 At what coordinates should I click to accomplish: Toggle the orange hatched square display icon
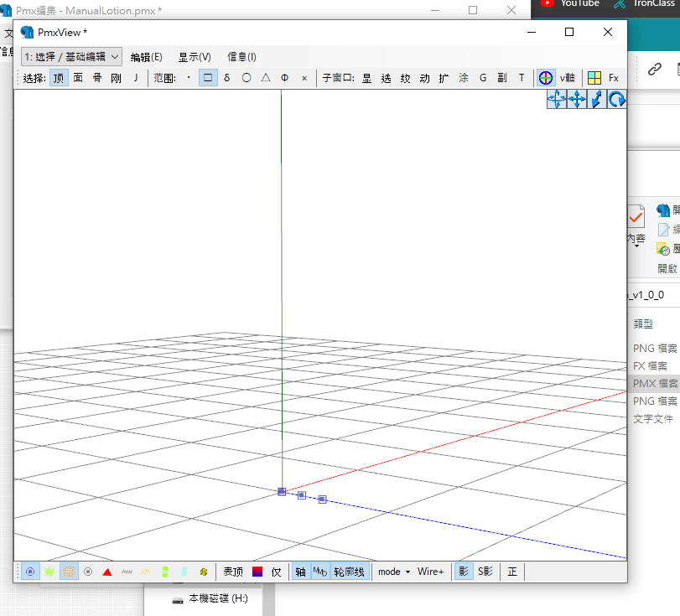click(69, 572)
